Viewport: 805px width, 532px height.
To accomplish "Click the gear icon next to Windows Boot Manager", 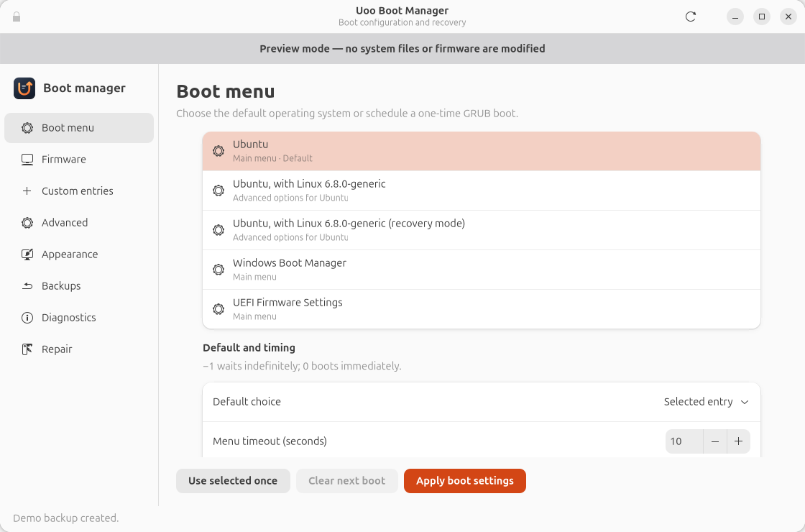I will click(x=218, y=270).
